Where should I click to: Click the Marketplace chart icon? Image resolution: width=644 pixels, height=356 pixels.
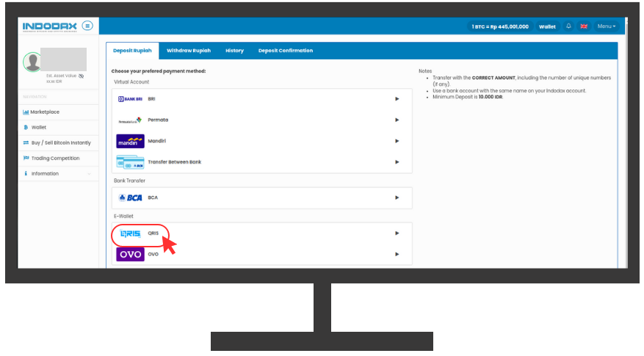(x=26, y=112)
